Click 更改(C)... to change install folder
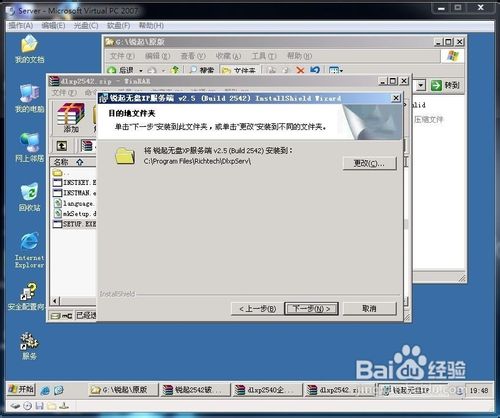Image resolution: width=500 pixels, height=418 pixels. click(x=369, y=163)
